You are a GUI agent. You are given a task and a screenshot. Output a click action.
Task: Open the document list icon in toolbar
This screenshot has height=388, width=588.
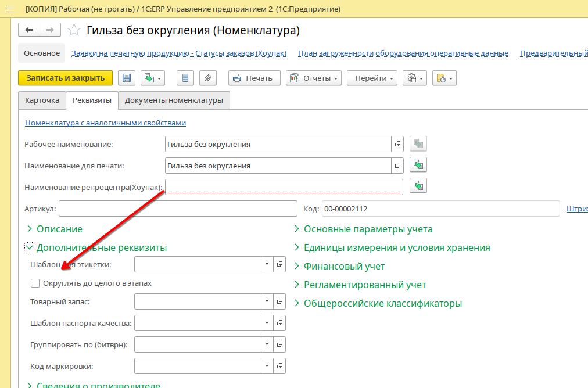click(x=185, y=78)
